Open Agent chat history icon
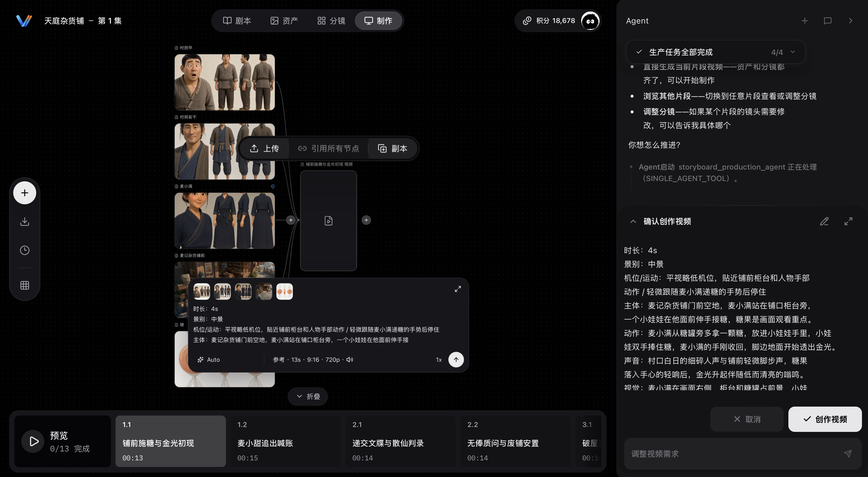 pyautogui.click(x=827, y=21)
